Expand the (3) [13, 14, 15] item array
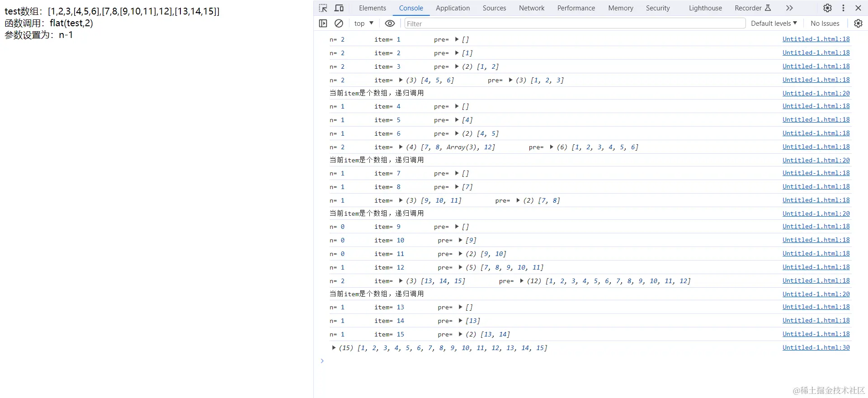This screenshot has height=398, width=868. (401, 281)
